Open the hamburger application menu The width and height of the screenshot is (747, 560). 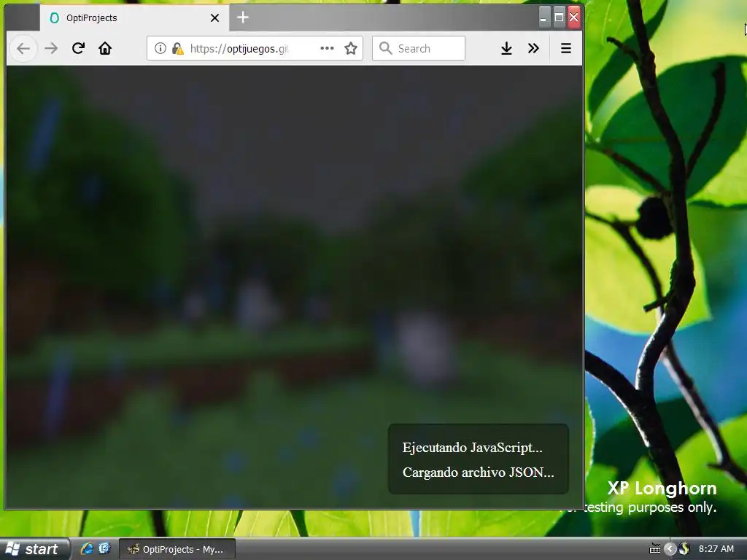566,48
